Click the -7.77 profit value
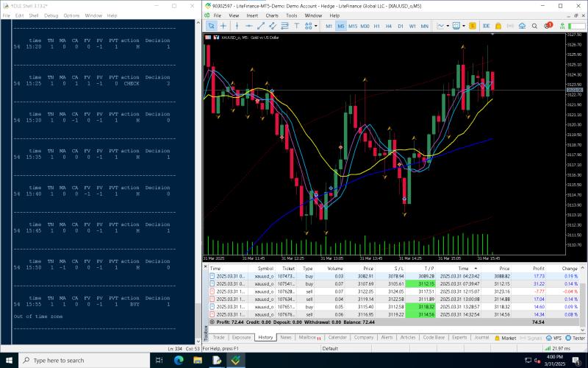The image size is (588, 368). click(x=539, y=291)
